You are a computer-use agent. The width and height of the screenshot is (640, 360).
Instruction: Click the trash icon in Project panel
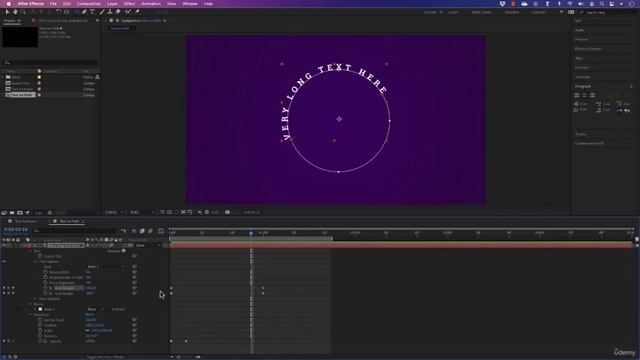50,213
